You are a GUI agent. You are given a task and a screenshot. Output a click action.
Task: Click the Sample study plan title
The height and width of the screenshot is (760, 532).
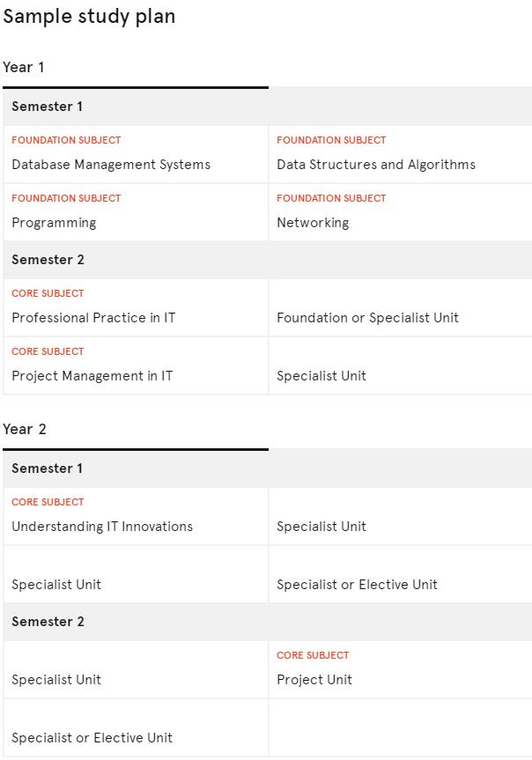pos(89,17)
